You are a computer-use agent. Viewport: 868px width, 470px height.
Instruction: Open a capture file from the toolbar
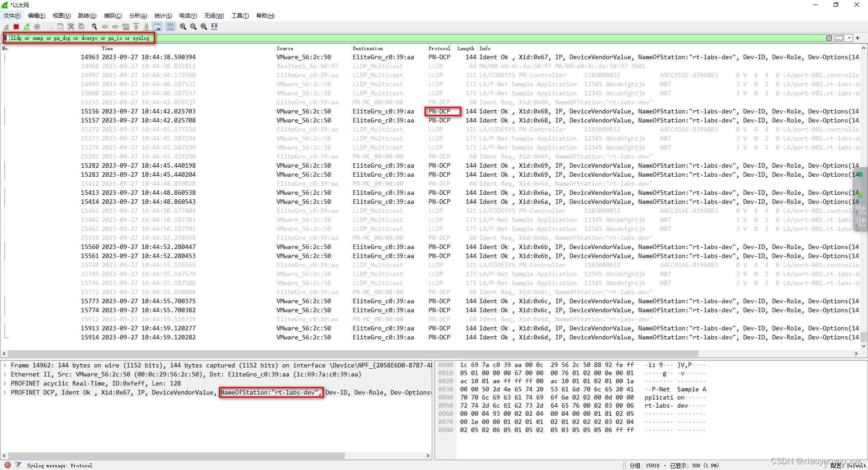click(50, 27)
